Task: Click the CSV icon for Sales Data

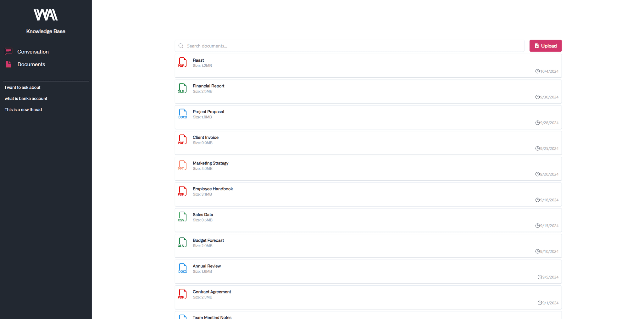Action: [x=182, y=217]
